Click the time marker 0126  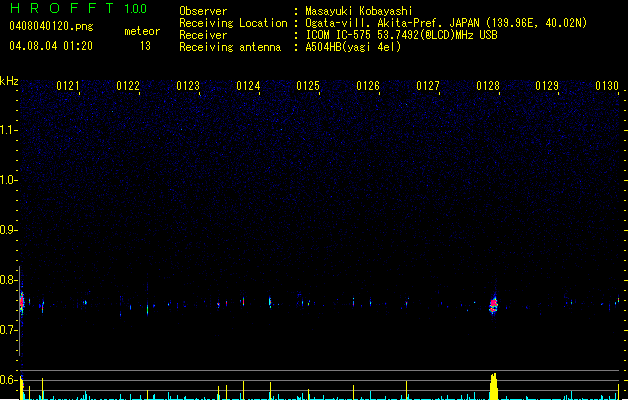(x=368, y=86)
